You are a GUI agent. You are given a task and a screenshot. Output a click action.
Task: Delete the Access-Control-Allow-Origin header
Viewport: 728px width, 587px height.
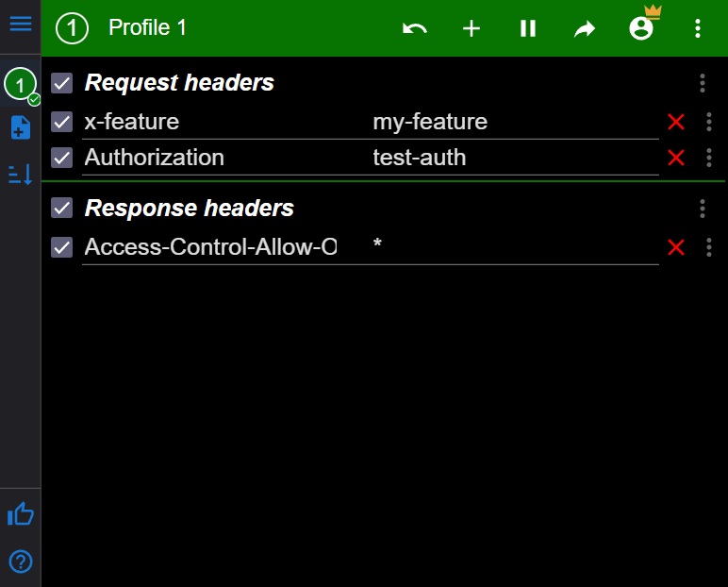pos(676,247)
